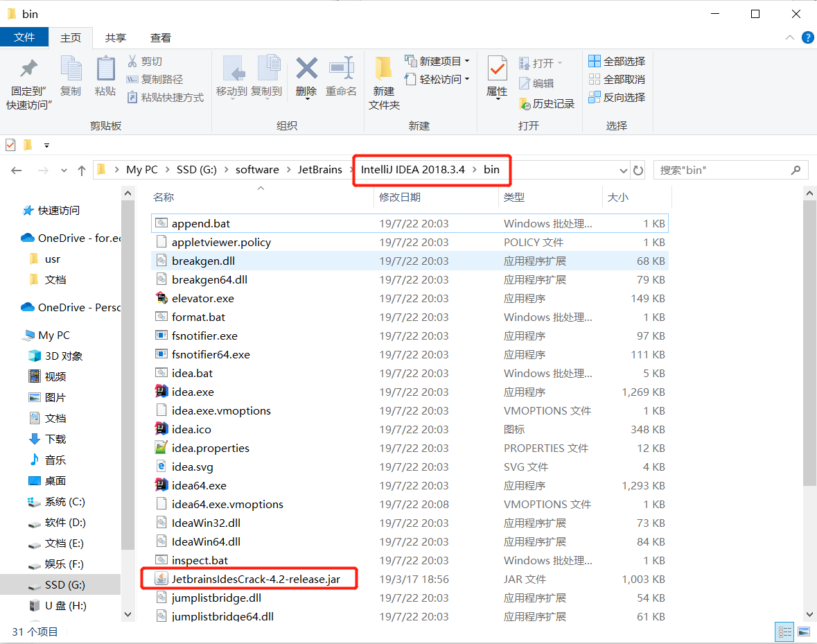Choose Paste shortcut (粘贴快捷方式)
Viewport: 817px width, 644px height.
(x=165, y=98)
